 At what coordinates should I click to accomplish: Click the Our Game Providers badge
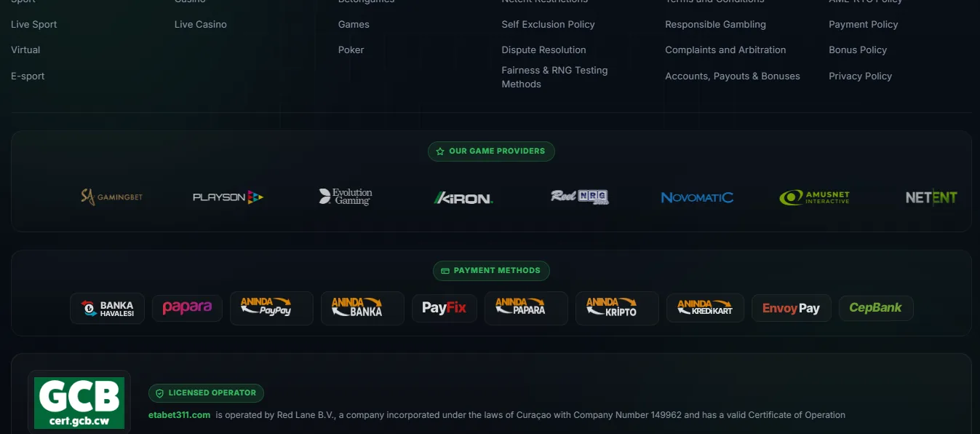[491, 151]
